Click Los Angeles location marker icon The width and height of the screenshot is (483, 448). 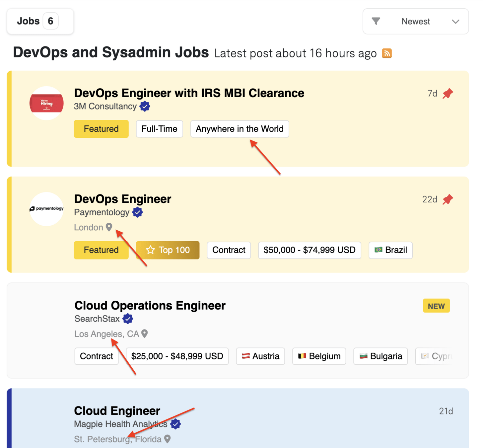pyautogui.click(x=144, y=334)
